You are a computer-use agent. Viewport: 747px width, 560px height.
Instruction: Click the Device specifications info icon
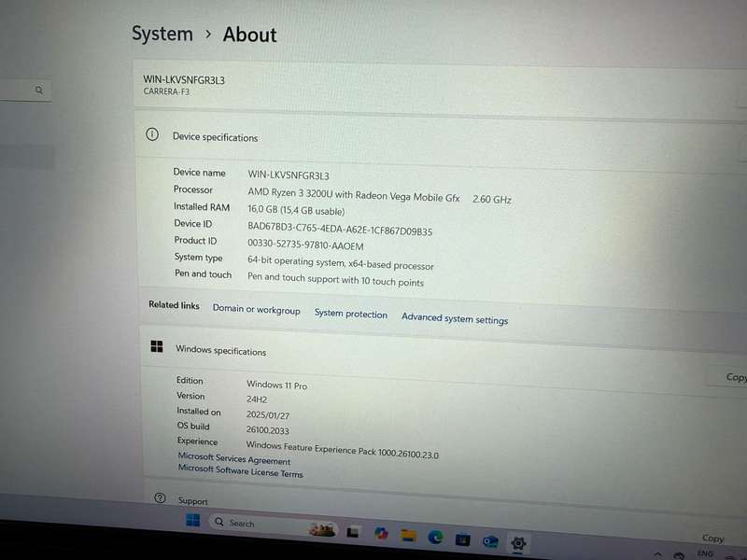click(x=152, y=134)
